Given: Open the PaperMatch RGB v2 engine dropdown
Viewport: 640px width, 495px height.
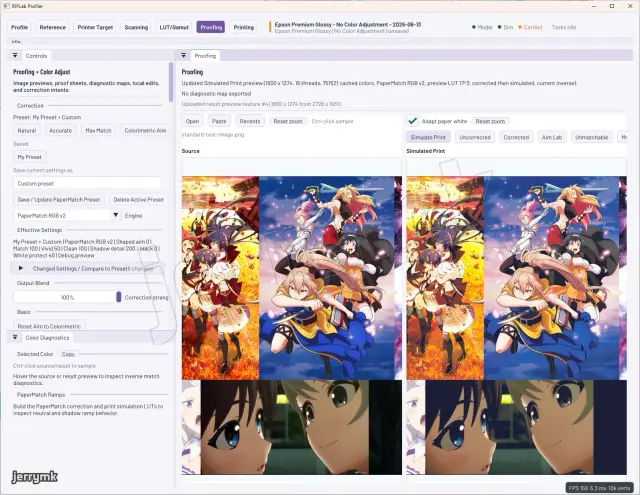Looking at the screenshot, I should 67,215.
